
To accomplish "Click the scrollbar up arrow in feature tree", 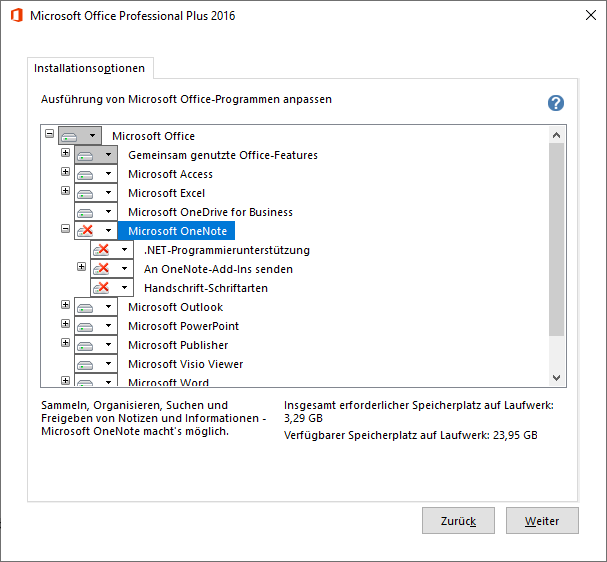I will point(556,135).
